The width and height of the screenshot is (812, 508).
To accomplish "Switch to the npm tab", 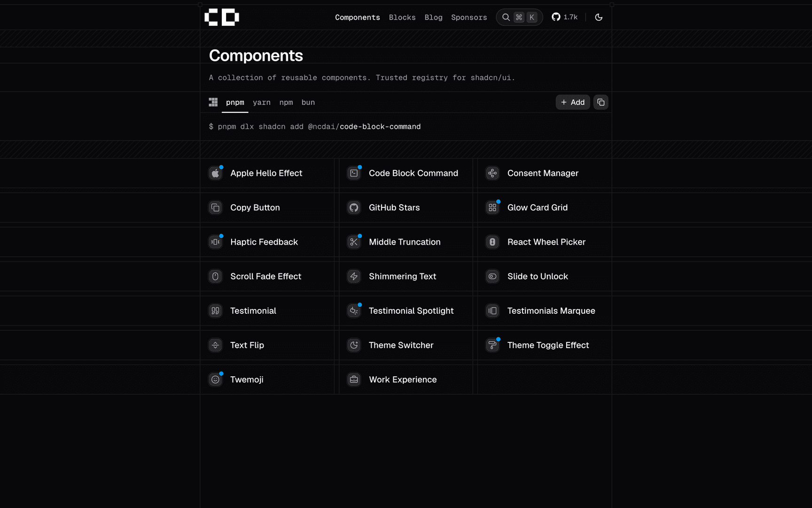I will (286, 102).
